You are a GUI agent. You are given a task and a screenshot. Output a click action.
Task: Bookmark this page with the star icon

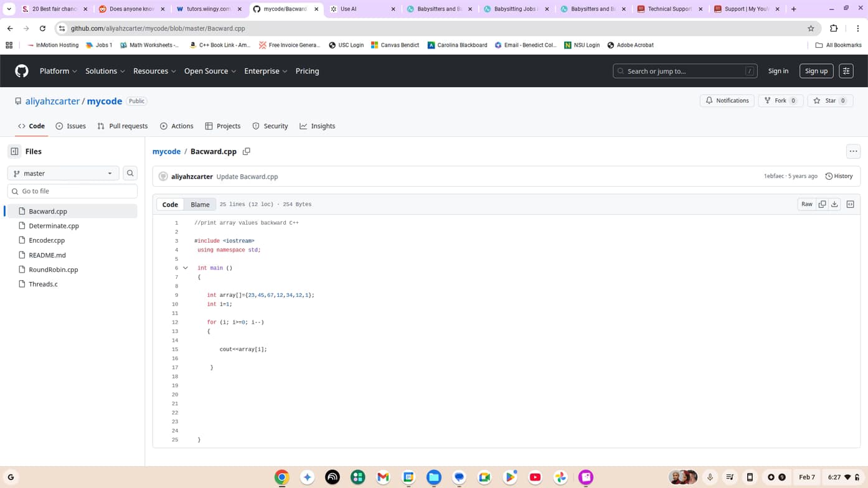[x=811, y=28]
